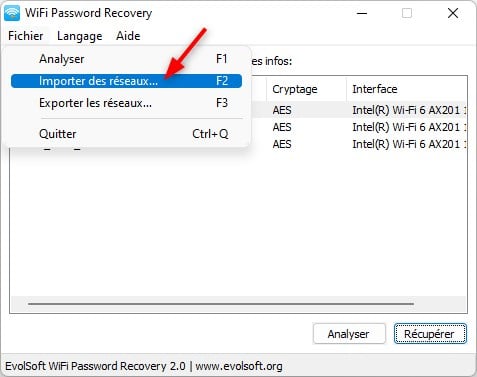Select Analyser in the Fichier menu
477x377 pixels.
[x=126, y=59]
